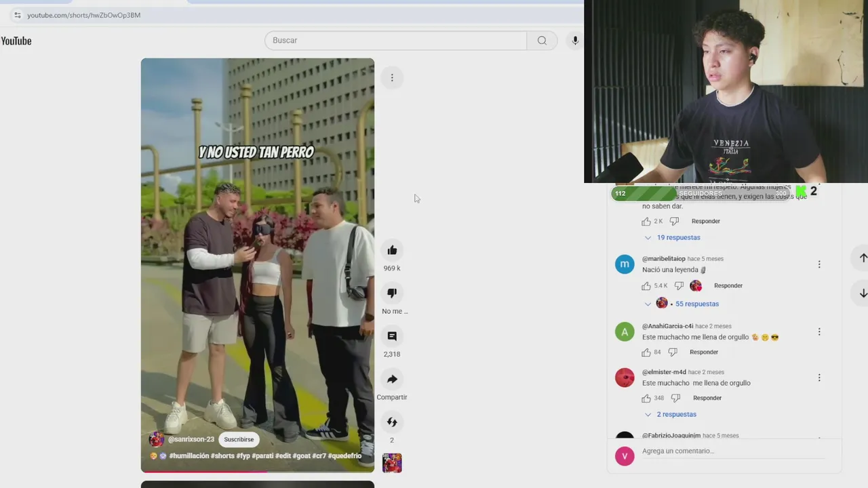
Task: Click the sanrixson-23 channel avatar
Action: point(157,439)
